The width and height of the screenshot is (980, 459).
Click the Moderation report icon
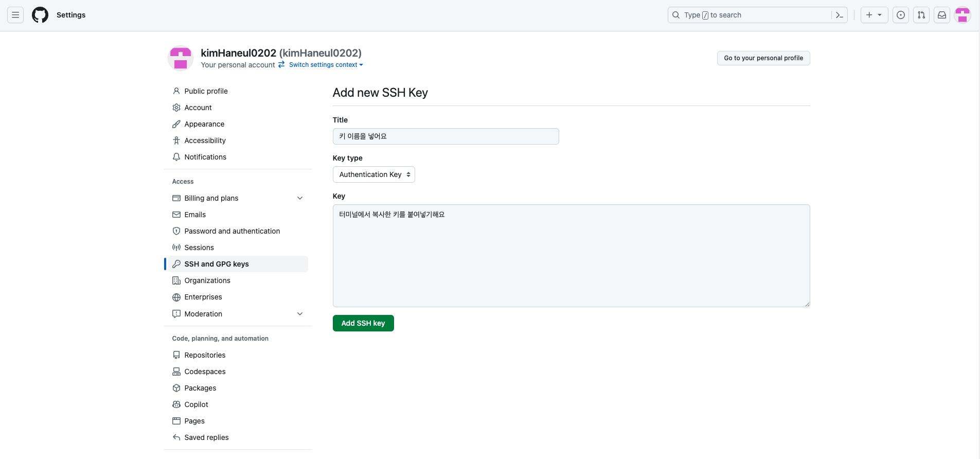[x=176, y=314]
